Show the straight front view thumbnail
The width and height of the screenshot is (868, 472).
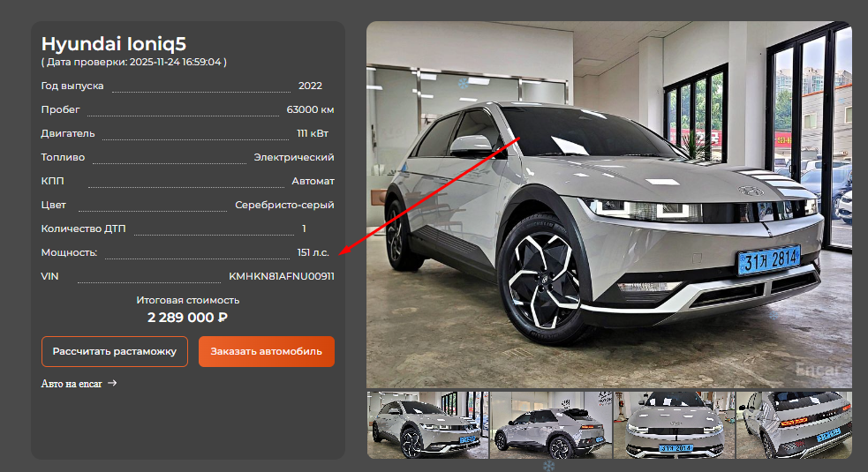pyautogui.click(x=674, y=424)
